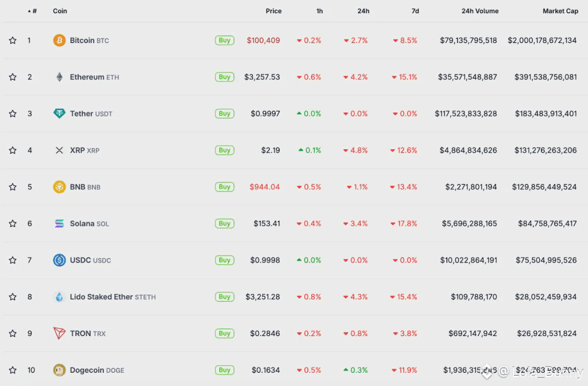Click the XRP logo icon

[59, 150]
